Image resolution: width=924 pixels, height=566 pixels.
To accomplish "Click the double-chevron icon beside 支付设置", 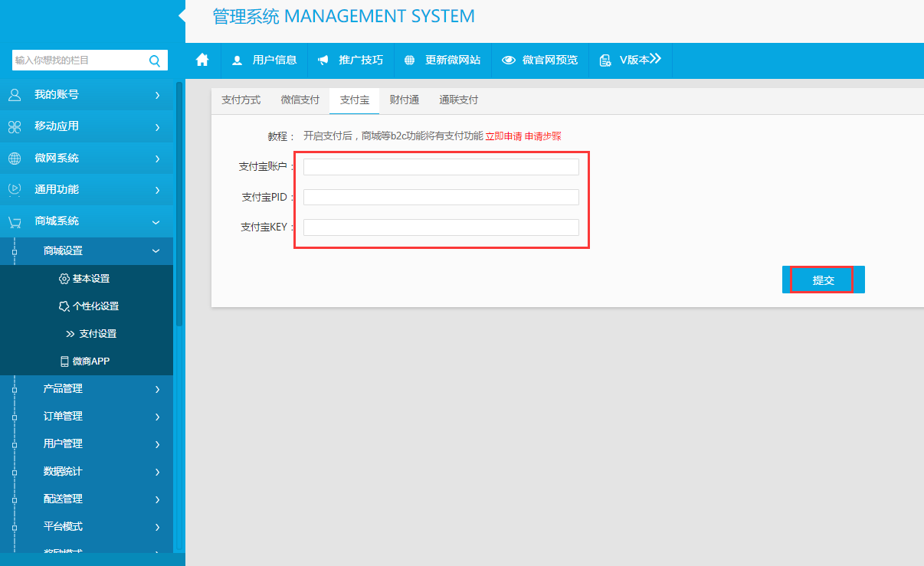I will coord(70,334).
